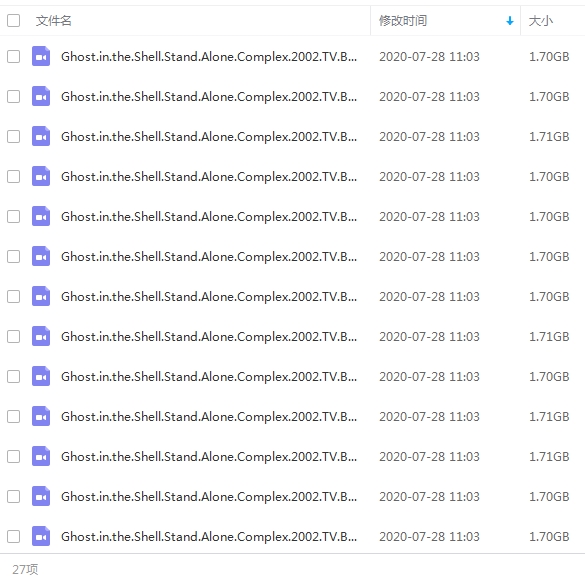Click the video icon of the fifth file
The image size is (585, 578).
pos(41,216)
